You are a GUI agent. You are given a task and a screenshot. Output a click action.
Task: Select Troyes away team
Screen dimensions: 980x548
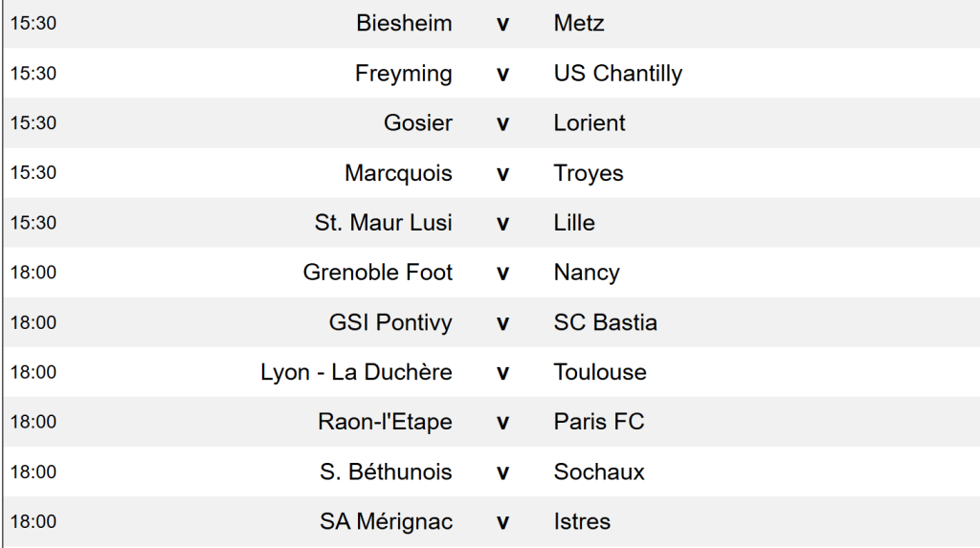pyautogui.click(x=589, y=173)
